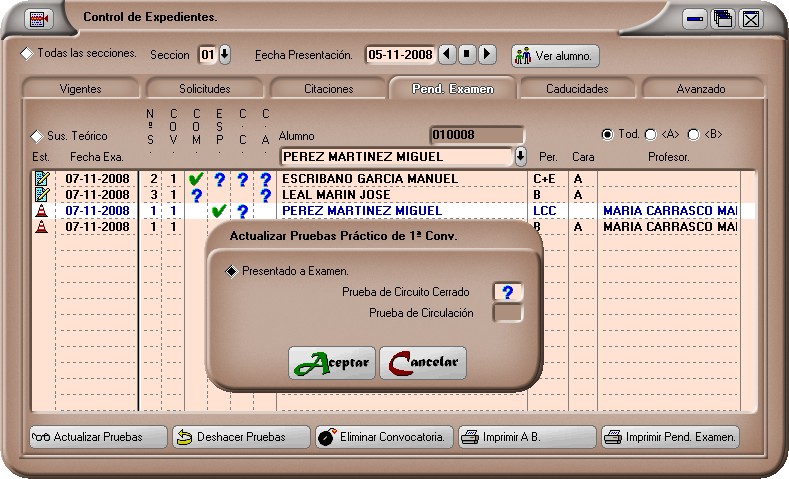The width and height of the screenshot is (789, 479).
Task: Click Imprimir A B. printer button
Action: [x=525, y=437]
